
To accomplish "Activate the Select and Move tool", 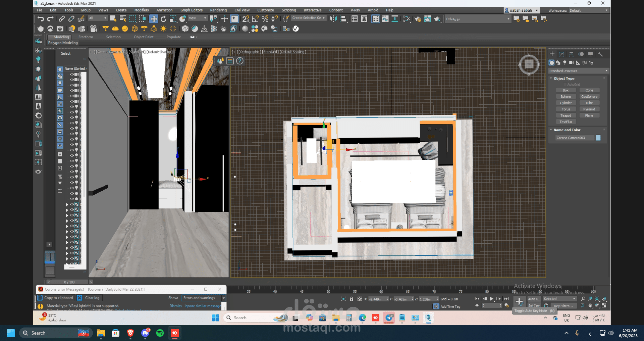I will coord(154,19).
